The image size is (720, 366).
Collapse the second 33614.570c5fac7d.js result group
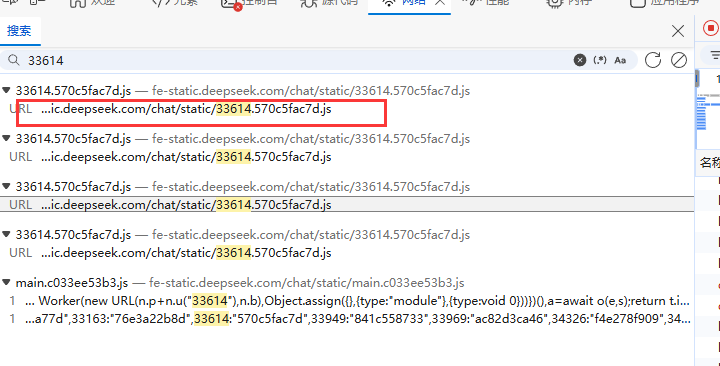(x=6, y=138)
